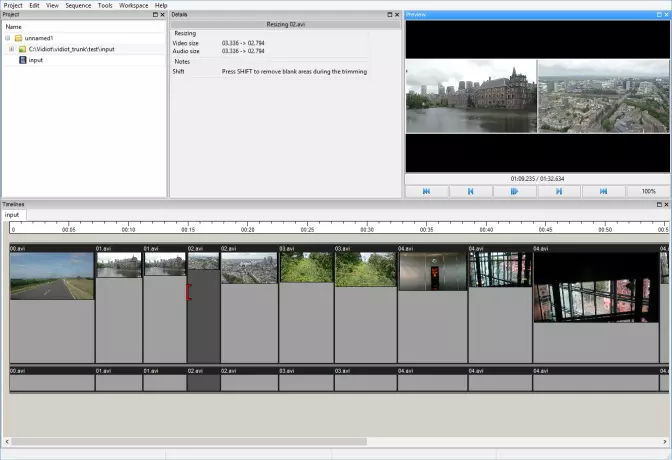This screenshot has height=460, width=672.
Task: Select the 04.avi elevator clip
Action: click(x=432, y=304)
